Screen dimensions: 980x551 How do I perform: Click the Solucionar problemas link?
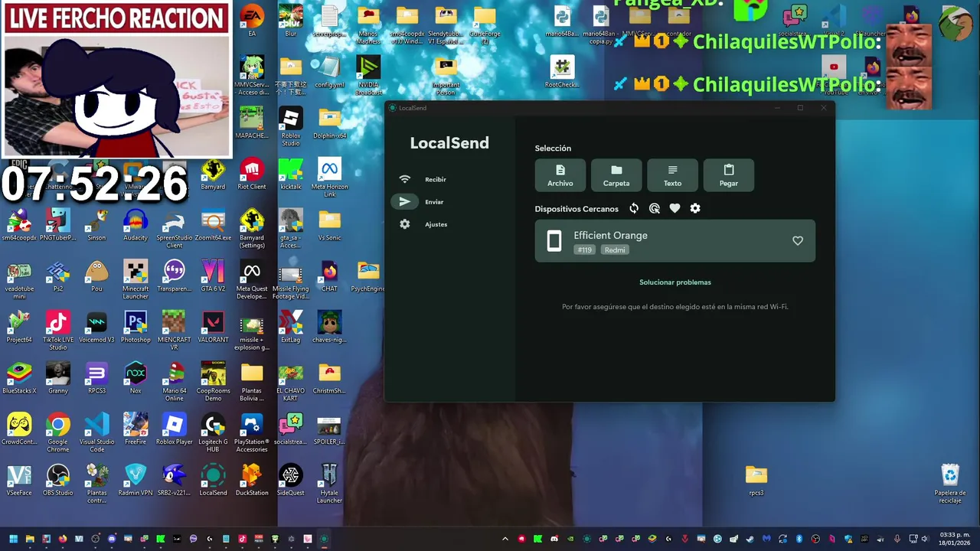tap(675, 282)
